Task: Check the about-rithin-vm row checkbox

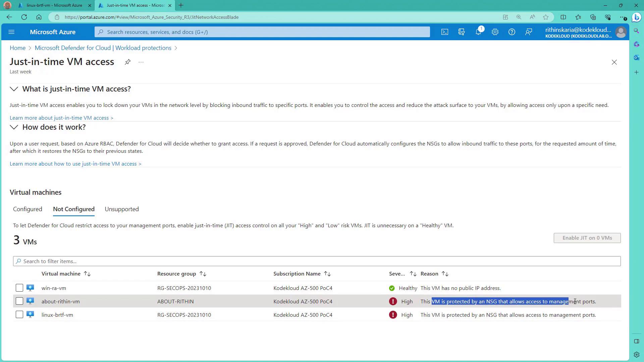Action: (19, 301)
